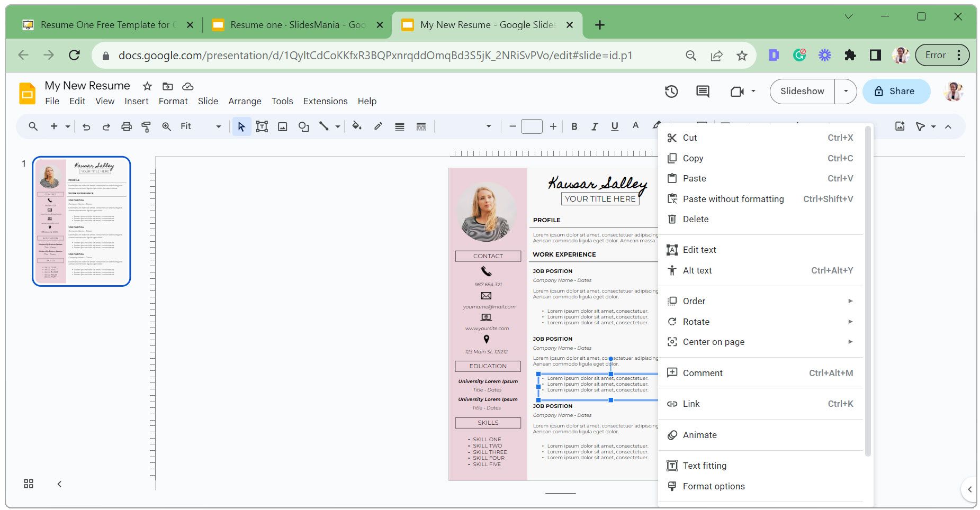Click the Paint format icon
This screenshot has height=510, width=980.
pos(146,126)
